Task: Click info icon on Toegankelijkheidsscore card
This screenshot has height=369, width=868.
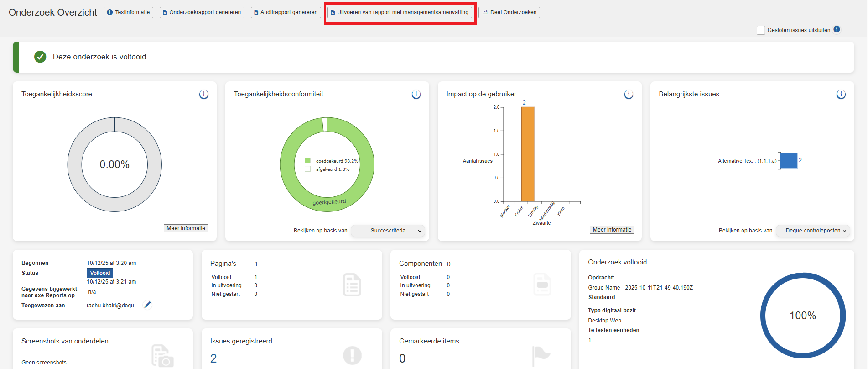Action: (203, 95)
